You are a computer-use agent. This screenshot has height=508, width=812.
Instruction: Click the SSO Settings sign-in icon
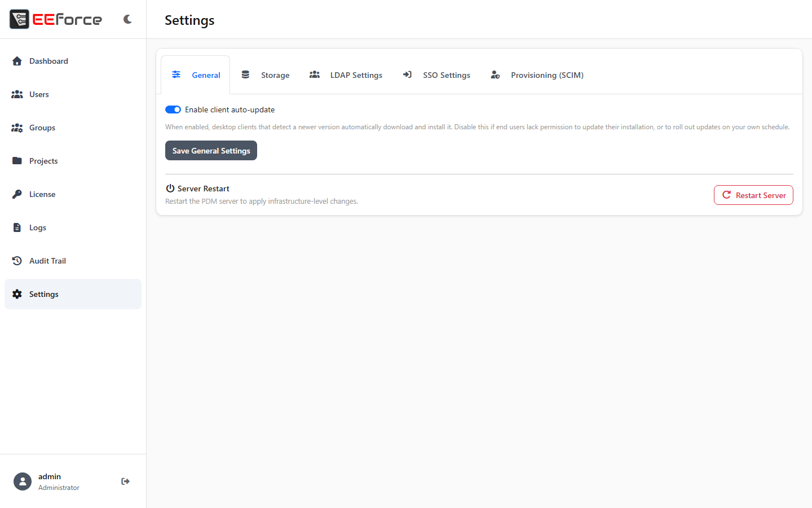(407, 75)
